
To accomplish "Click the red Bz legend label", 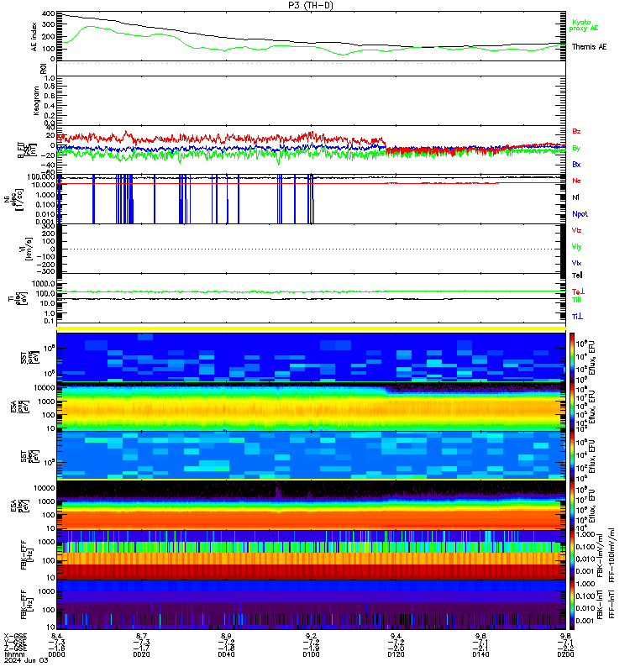I will pos(576,131).
